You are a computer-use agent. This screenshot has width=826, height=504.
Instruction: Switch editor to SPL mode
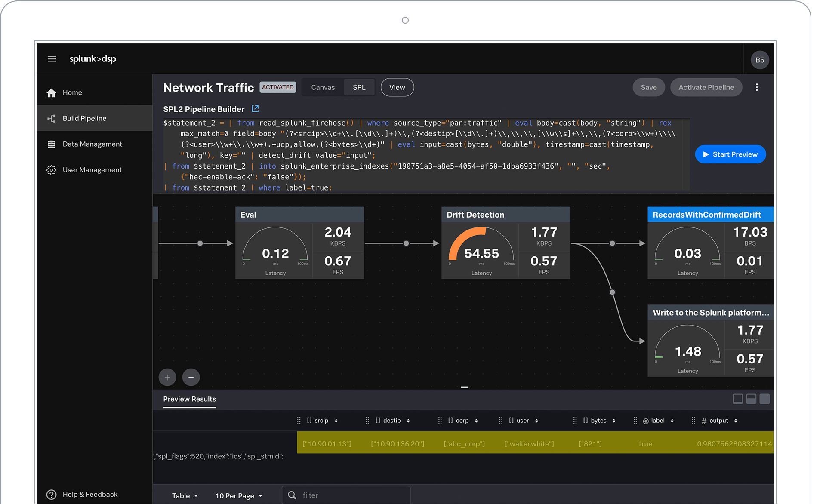pos(359,87)
